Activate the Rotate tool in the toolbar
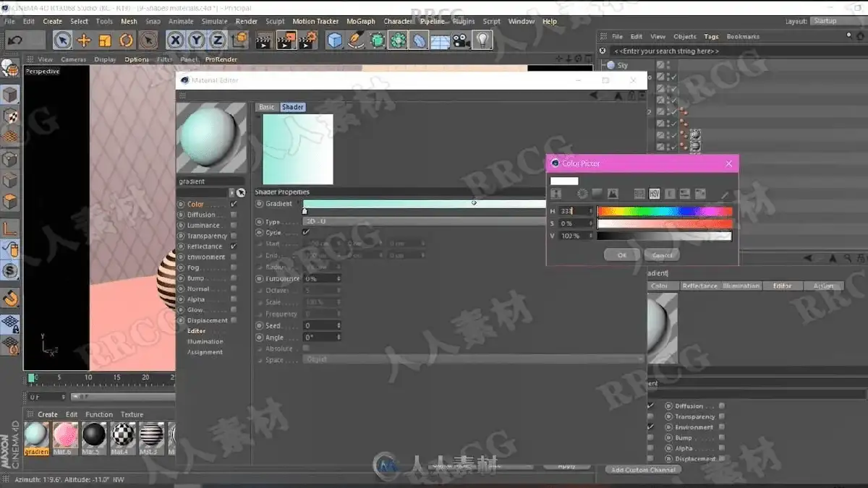Image resolution: width=868 pixels, height=488 pixels. 127,40
